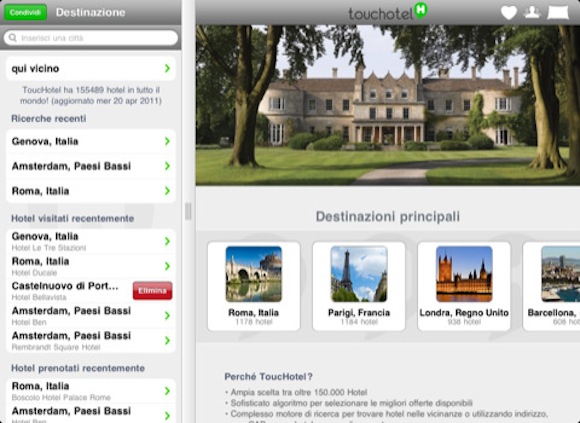
Task: Open visited Hotel Le Tre Stazioni
Action: coord(91,241)
